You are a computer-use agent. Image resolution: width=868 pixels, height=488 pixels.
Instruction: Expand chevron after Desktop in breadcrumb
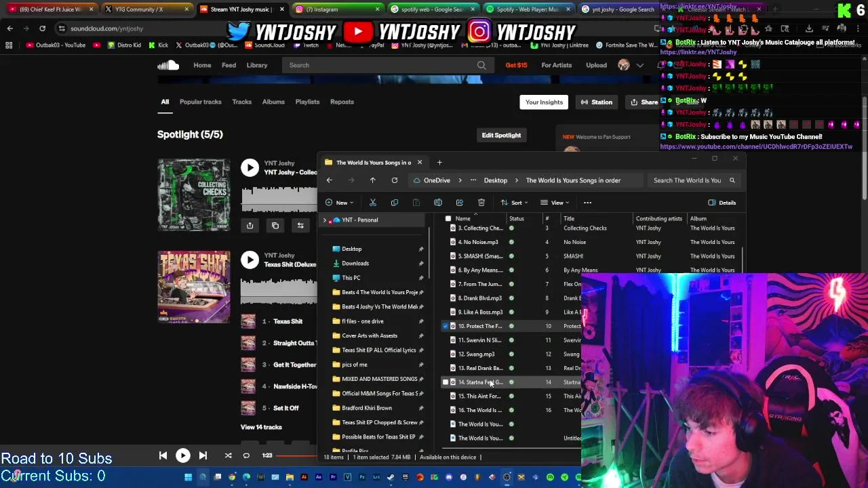point(516,180)
